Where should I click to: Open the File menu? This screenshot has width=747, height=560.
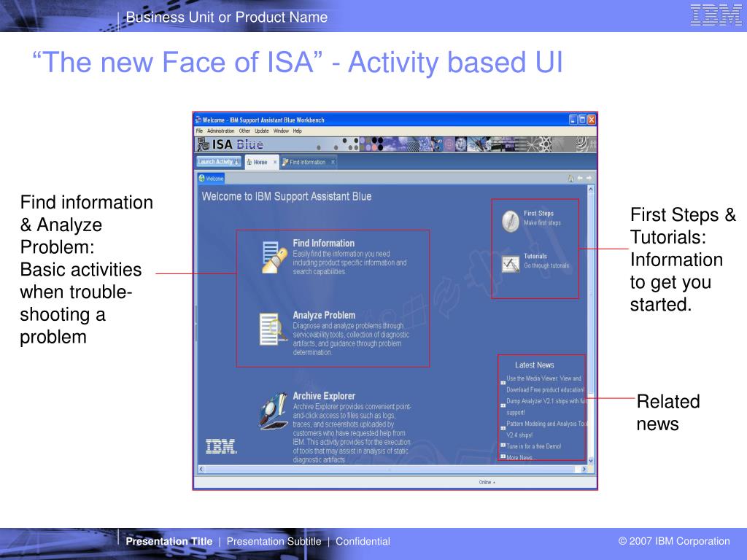tap(199, 131)
